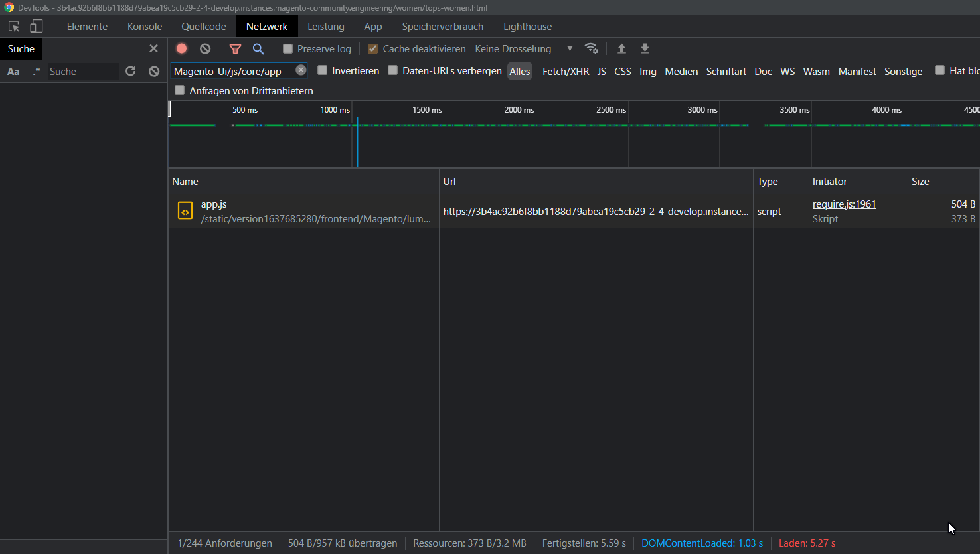Show only JS requests
This screenshot has height=554, width=980.
pyautogui.click(x=602, y=71)
